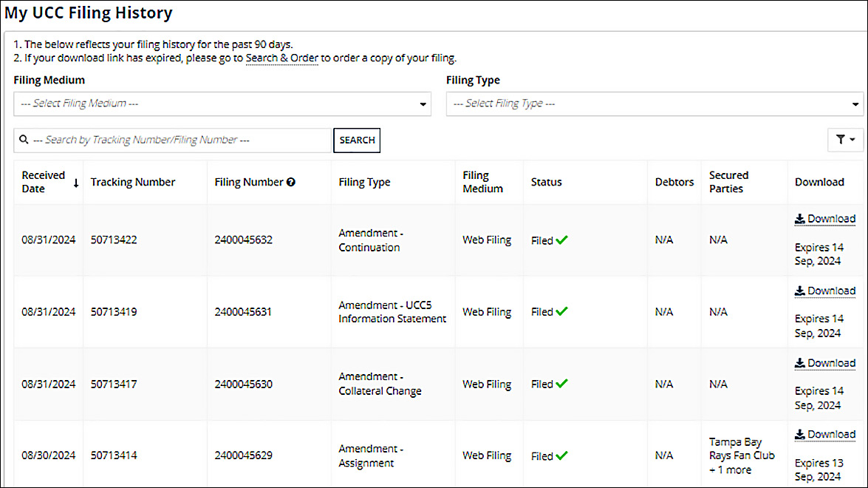
Task: Sort by the Tracking Number column header
Action: [133, 182]
